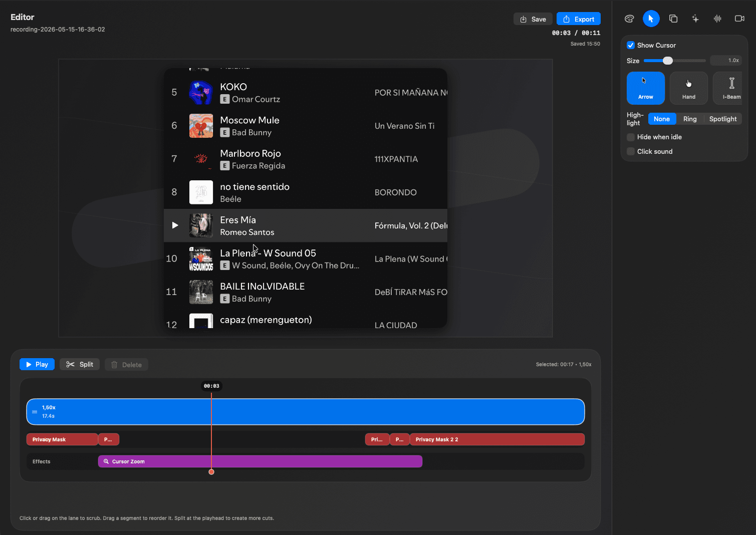Export the recording

[579, 19]
